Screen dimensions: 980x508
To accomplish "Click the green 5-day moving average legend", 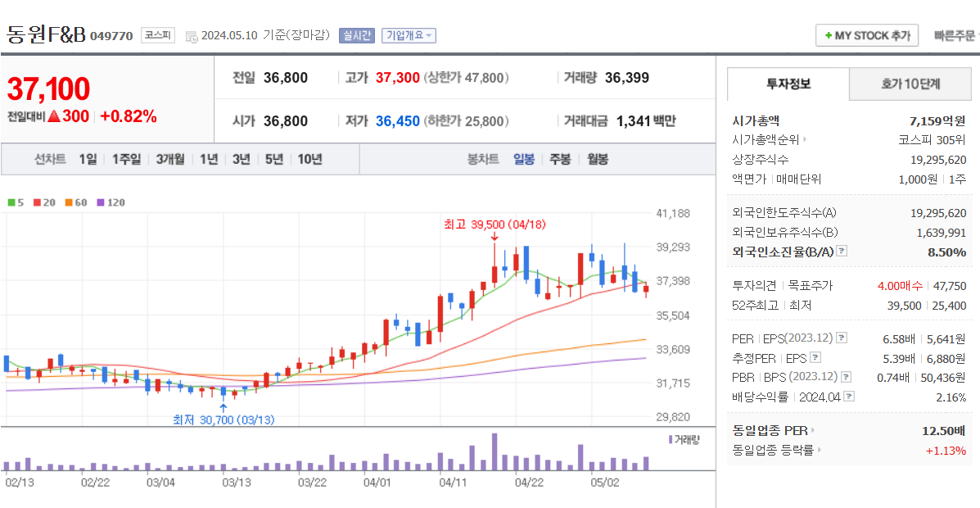I will point(16,202).
